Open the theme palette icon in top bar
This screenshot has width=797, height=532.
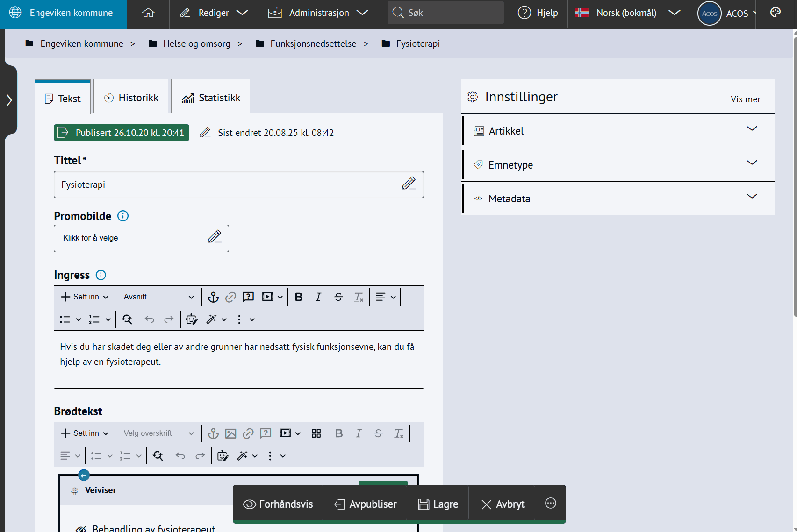tap(775, 13)
